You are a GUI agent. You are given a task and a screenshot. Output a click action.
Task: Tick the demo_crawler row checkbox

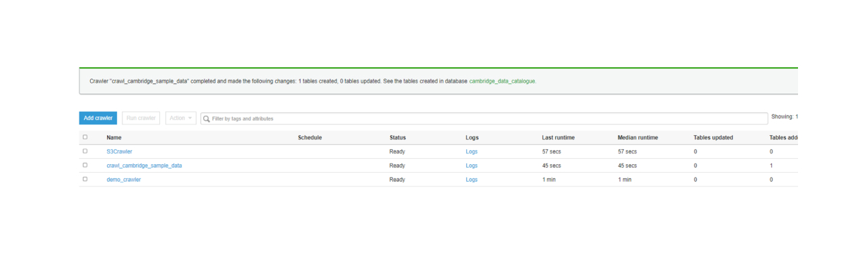click(85, 179)
